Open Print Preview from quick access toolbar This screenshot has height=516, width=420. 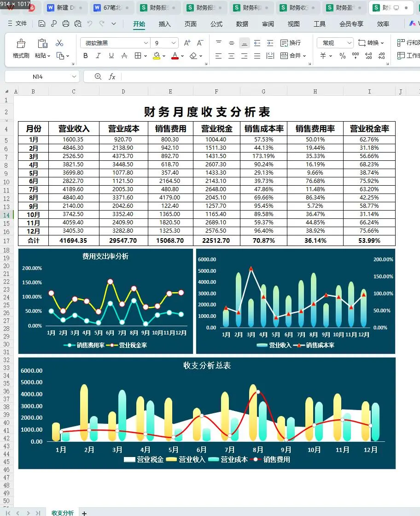click(x=78, y=23)
